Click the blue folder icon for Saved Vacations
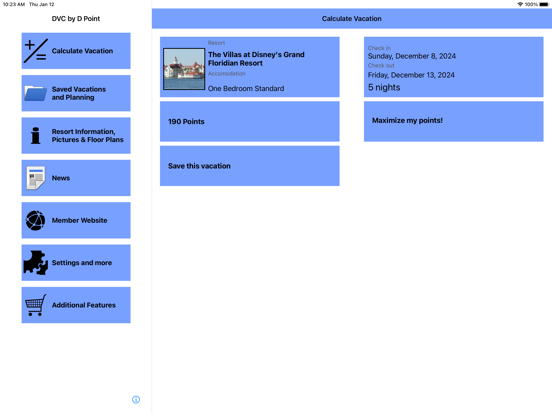The width and height of the screenshot is (552, 414). tap(36, 93)
